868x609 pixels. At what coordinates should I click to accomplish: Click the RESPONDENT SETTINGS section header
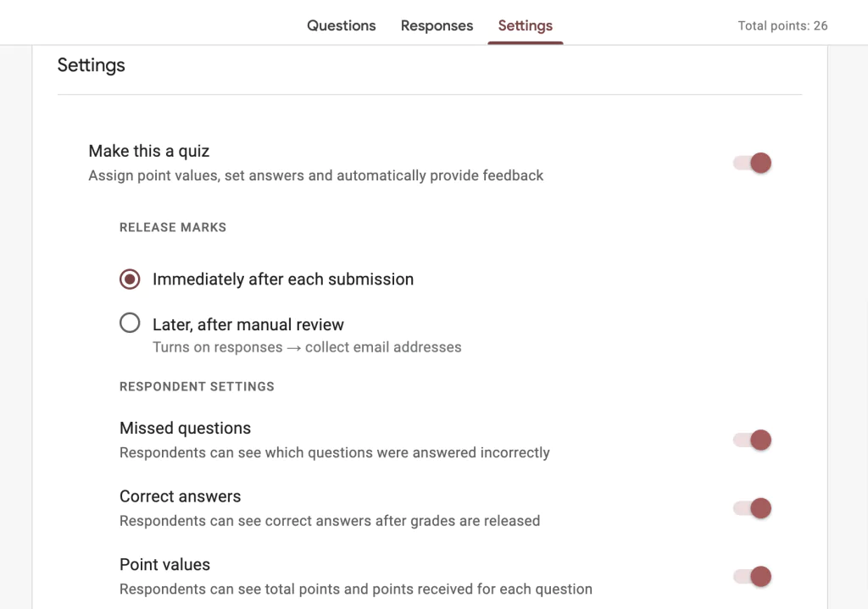[197, 386]
